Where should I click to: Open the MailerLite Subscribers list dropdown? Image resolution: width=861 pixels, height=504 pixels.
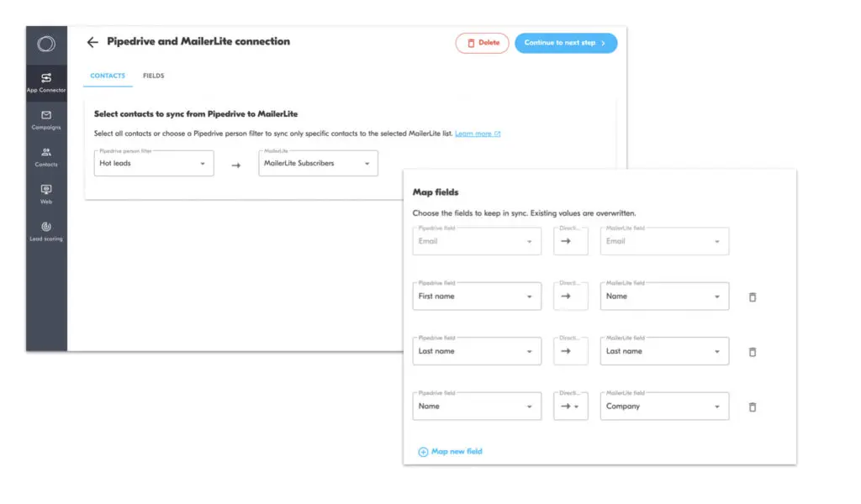point(318,163)
